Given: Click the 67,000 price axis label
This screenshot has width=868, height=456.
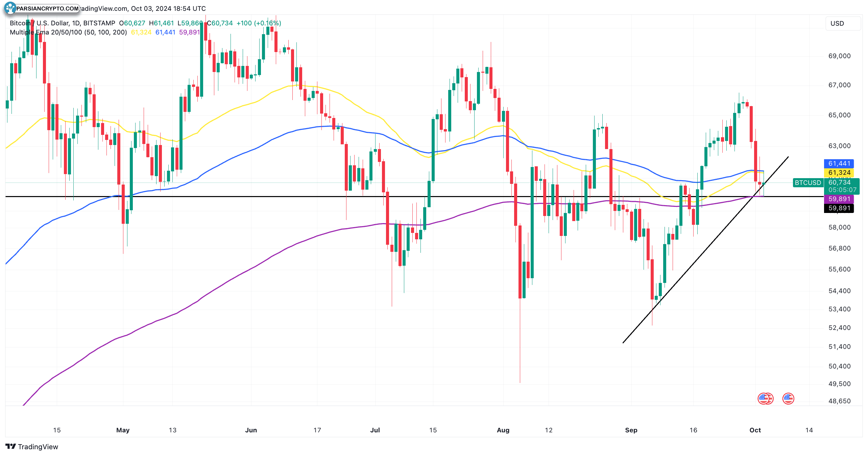Looking at the screenshot, I should click(839, 85).
